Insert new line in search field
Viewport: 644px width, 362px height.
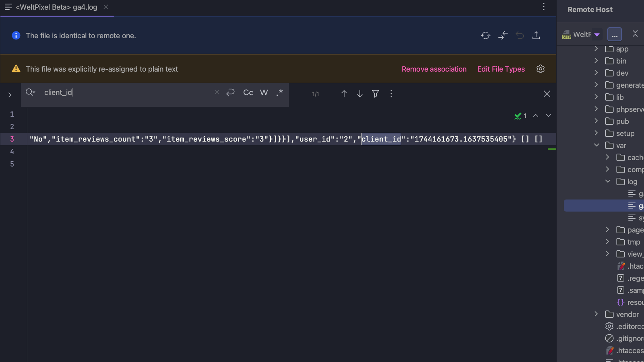230,93
